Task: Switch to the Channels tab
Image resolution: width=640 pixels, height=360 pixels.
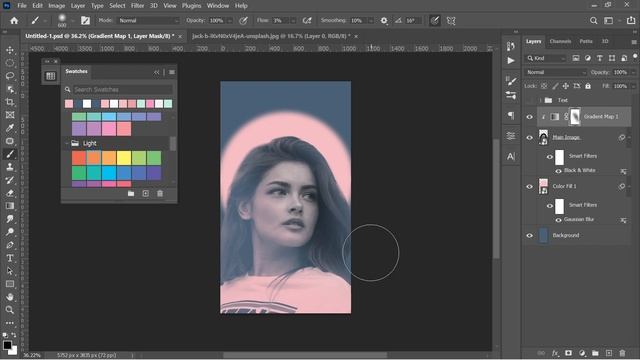Action: pos(560,41)
